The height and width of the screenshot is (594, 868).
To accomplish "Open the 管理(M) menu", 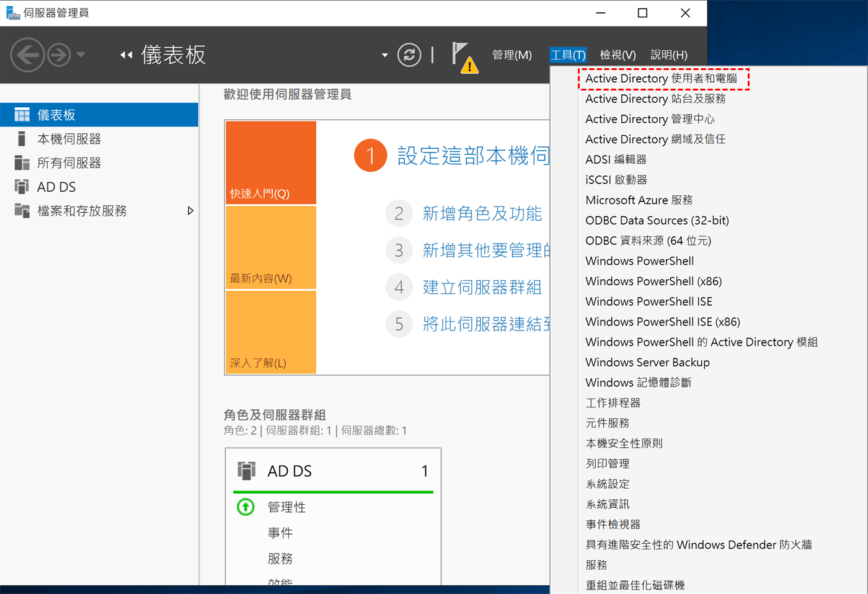I will [x=511, y=55].
